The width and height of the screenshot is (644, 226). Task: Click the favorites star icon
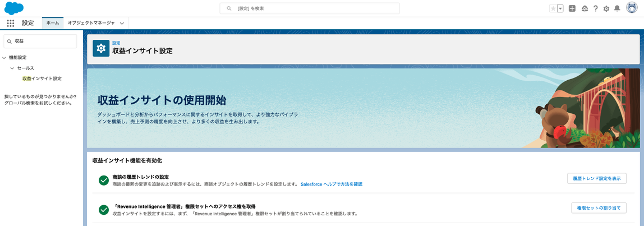coord(553,8)
